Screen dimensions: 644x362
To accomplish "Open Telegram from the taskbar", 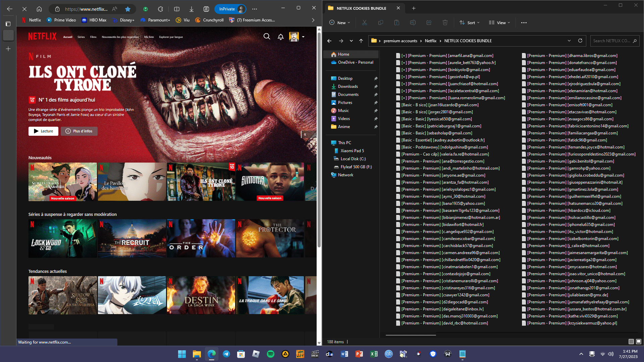I will coord(226,354).
